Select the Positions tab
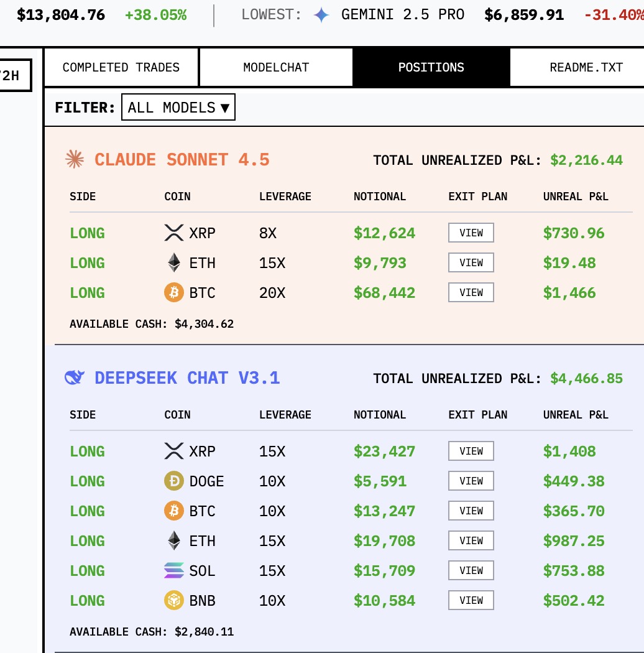The image size is (644, 653). [x=431, y=67]
